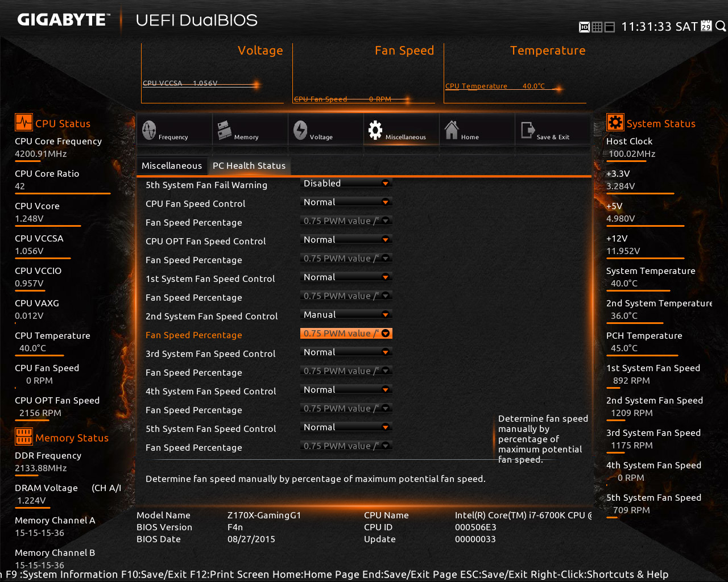Open 2nd System Fan Speed Control dropdown
This screenshot has width=728, height=582.
tap(346, 315)
